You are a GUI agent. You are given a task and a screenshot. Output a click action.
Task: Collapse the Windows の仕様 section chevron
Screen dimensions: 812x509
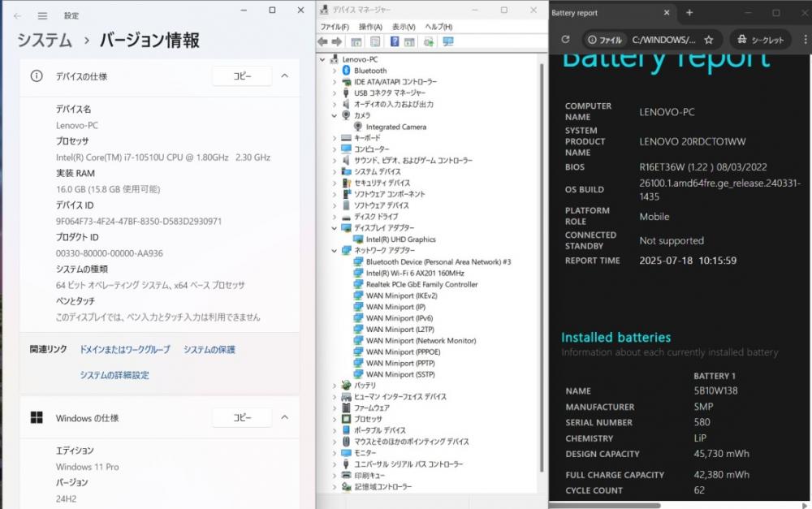click(x=285, y=417)
